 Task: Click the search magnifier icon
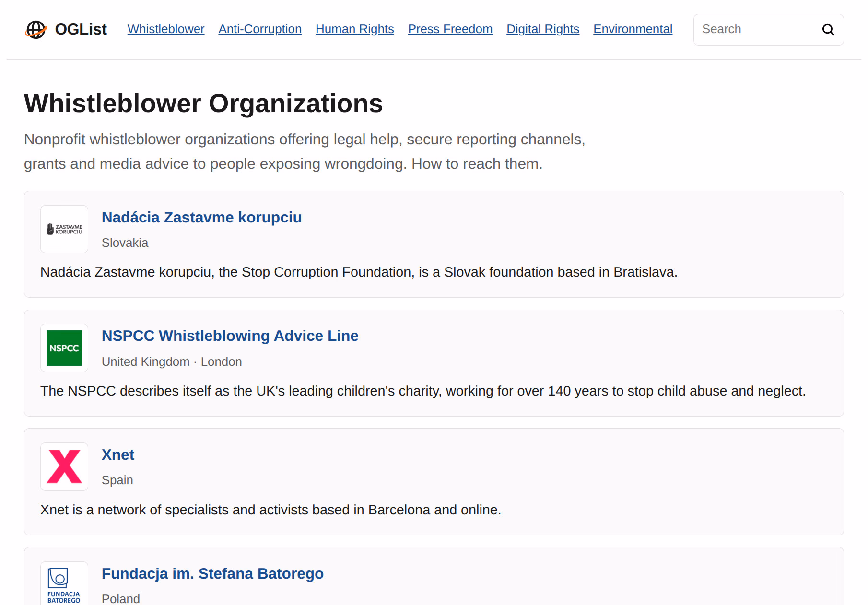coord(828,30)
